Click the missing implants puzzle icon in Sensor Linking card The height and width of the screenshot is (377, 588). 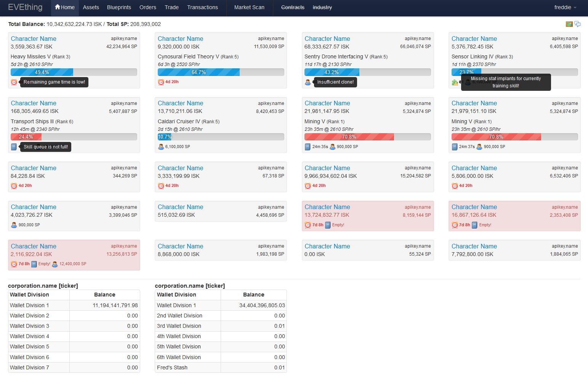click(x=455, y=82)
